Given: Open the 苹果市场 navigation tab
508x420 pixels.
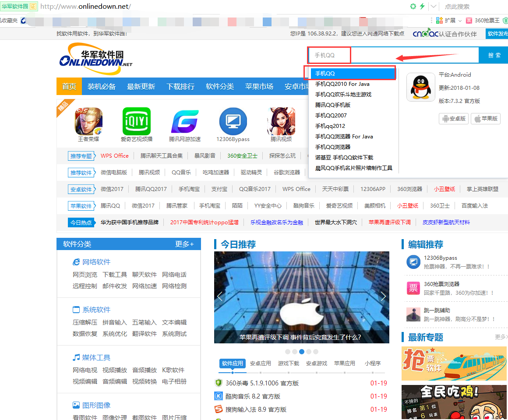Looking at the screenshot, I should point(259,86).
